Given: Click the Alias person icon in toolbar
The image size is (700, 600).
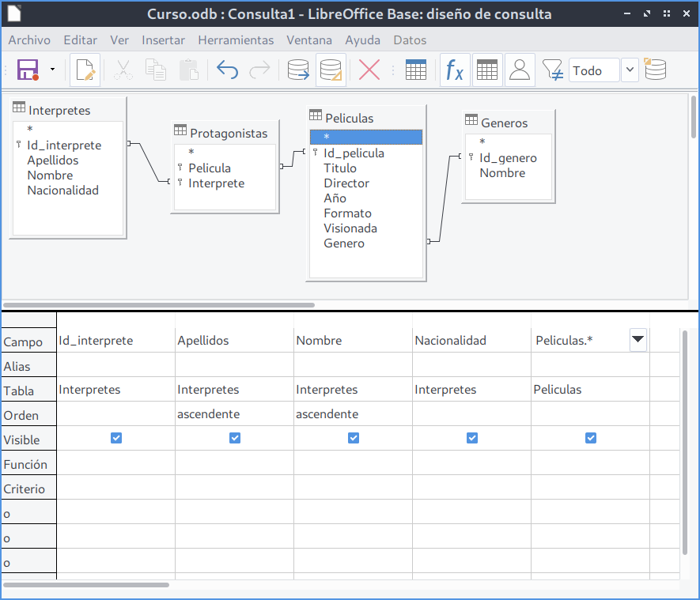Looking at the screenshot, I should click(520, 70).
